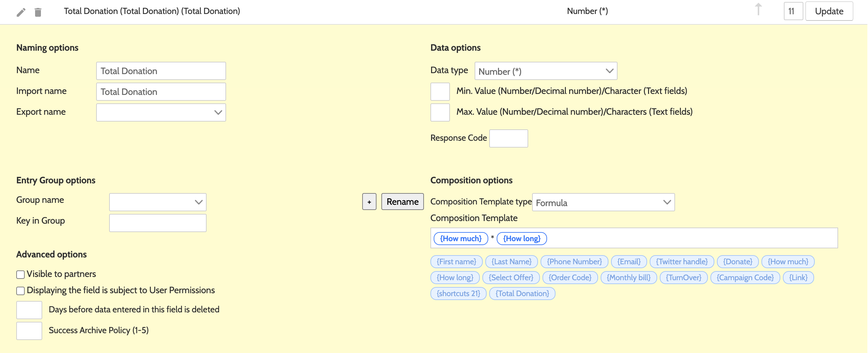Click the move-up arrow icon
Screen dimensions: 868x353
(x=758, y=9)
